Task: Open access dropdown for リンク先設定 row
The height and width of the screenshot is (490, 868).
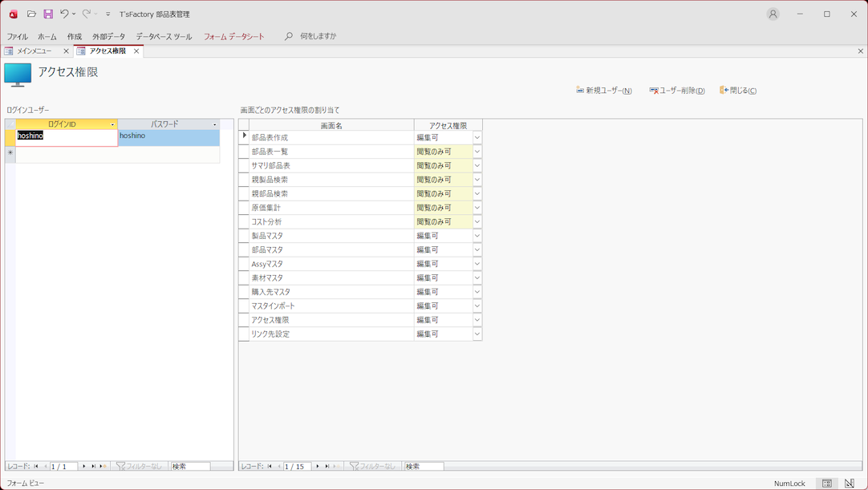Action: click(477, 334)
